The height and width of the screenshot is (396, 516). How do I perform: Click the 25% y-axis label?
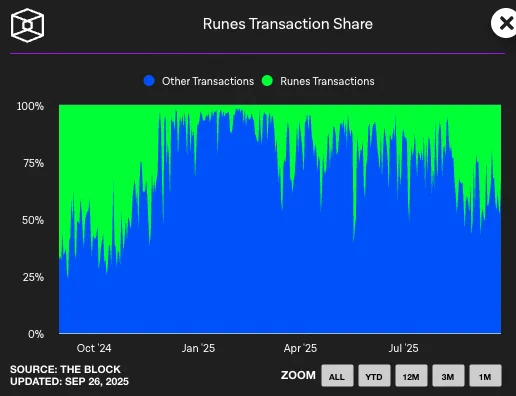(33, 277)
